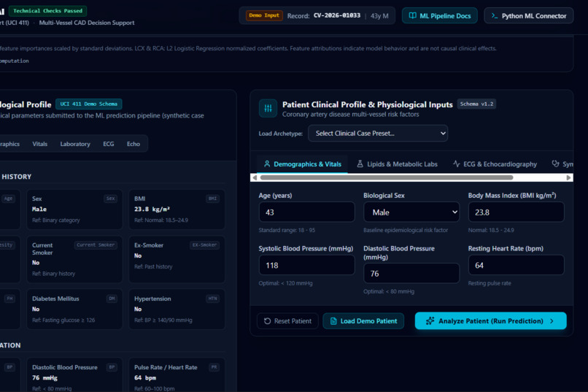Click the reset arrow icon in Reset Patient

click(x=268, y=321)
